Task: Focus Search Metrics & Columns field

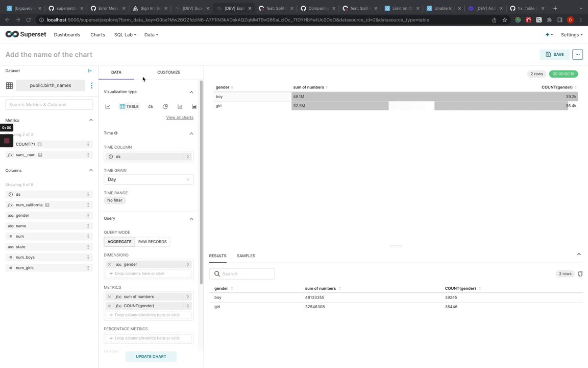Action: (49, 105)
